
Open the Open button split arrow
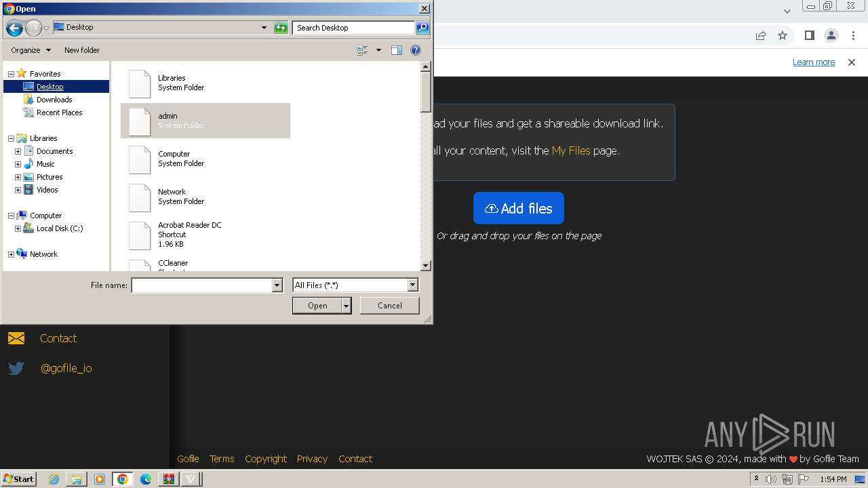(347, 306)
